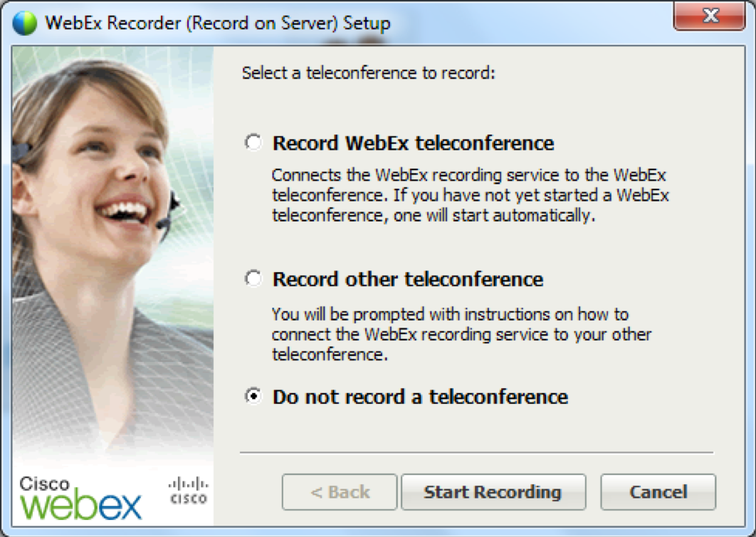Click the bold "Do not record a teleconference" label text

click(x=420, y=397)
